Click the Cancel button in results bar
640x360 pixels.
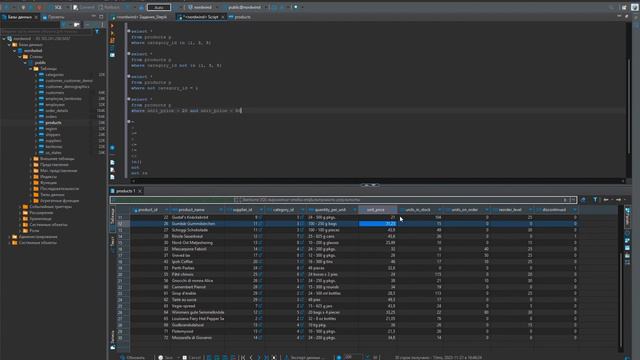click(x=191, y=358)
